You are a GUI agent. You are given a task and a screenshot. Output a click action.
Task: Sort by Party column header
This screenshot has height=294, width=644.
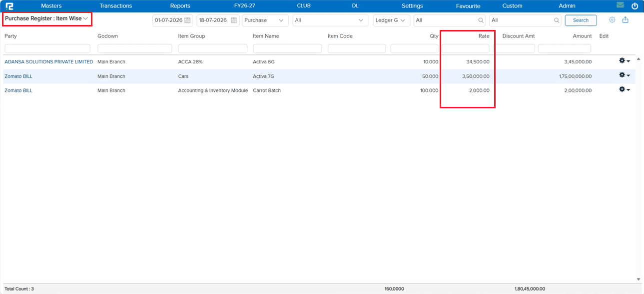[10, 36]
